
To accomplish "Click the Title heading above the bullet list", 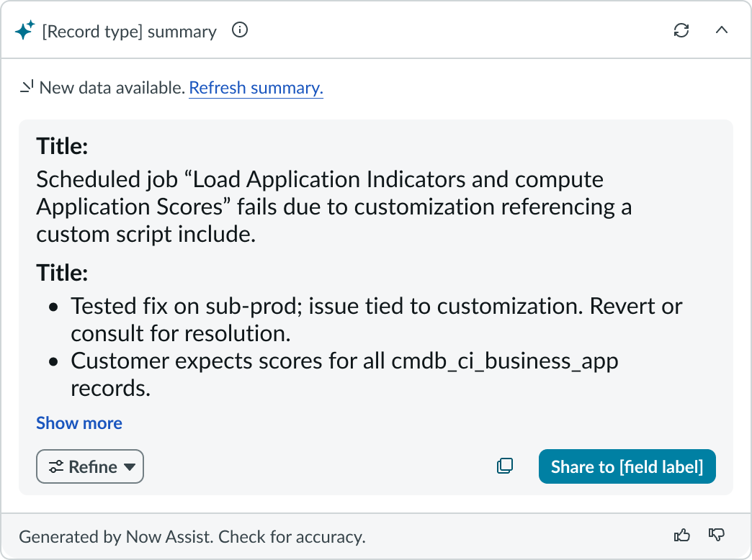I will (x=62, y=274).
